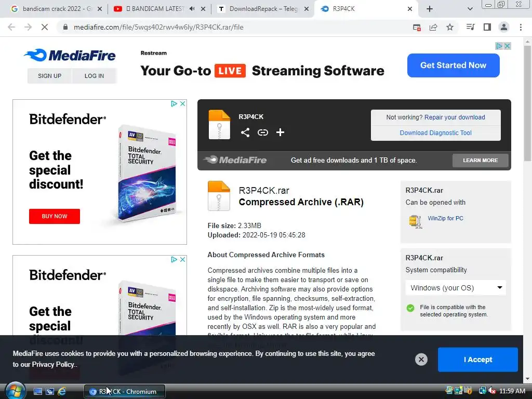The height and width of the screenshot is (399, 532).
Task: Open the media control icon in toolbar
Action: (x=470, y=27)
